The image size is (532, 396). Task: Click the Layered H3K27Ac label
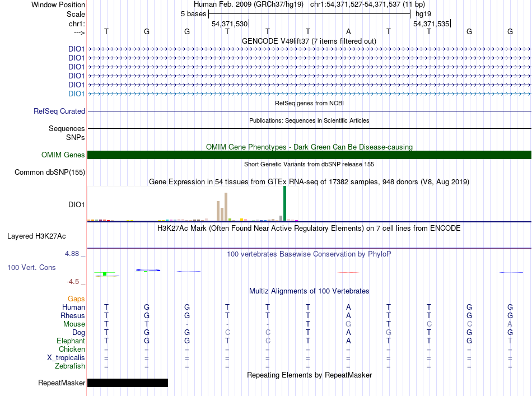click(x=36, y=236)
